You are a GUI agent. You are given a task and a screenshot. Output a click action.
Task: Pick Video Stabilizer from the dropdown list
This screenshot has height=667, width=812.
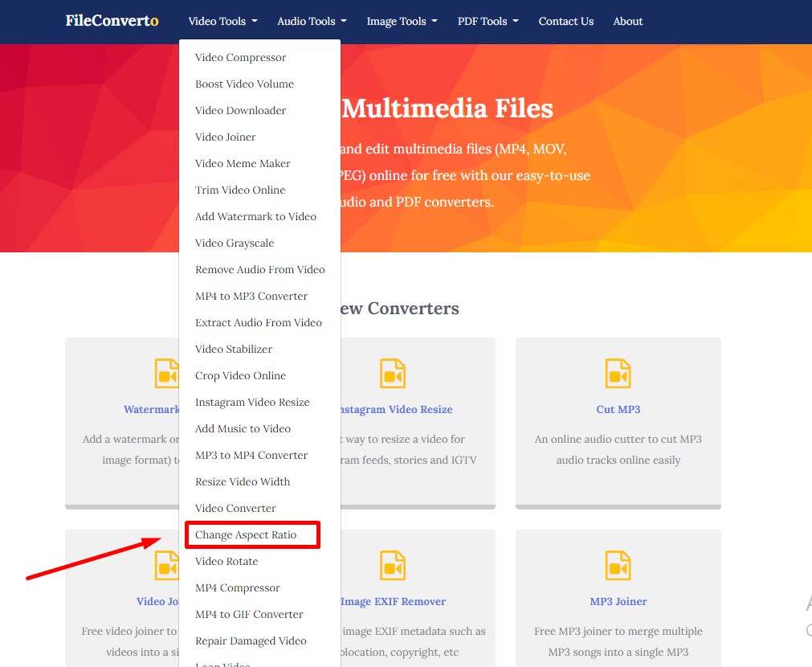pyautogui.click(x=234, y=350)
